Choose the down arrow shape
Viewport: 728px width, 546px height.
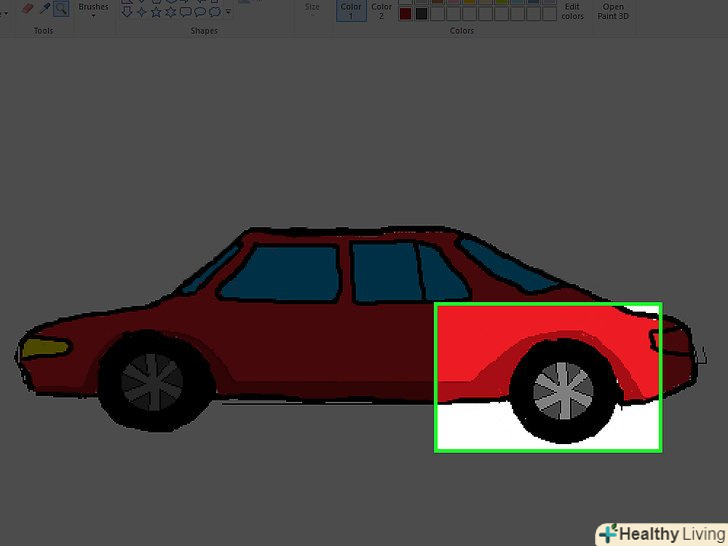pos(127,12)
